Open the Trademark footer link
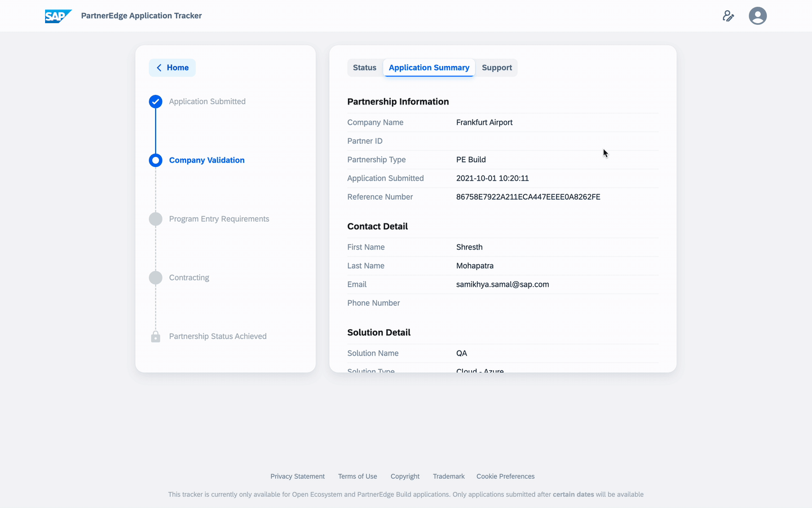Image resolution: width=812 pixels, height=508 pixels. 449,476
